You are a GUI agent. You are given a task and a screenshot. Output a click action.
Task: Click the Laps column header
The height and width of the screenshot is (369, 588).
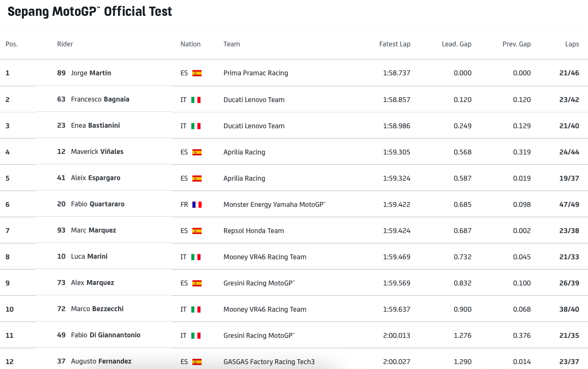coord(572,44)
